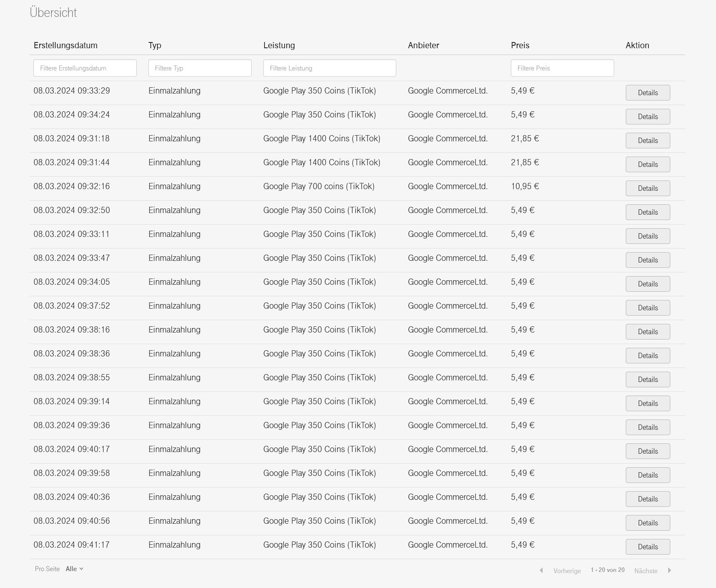
Task: View Details for the 09:31:44 transaction
Action: coord(648,164)
